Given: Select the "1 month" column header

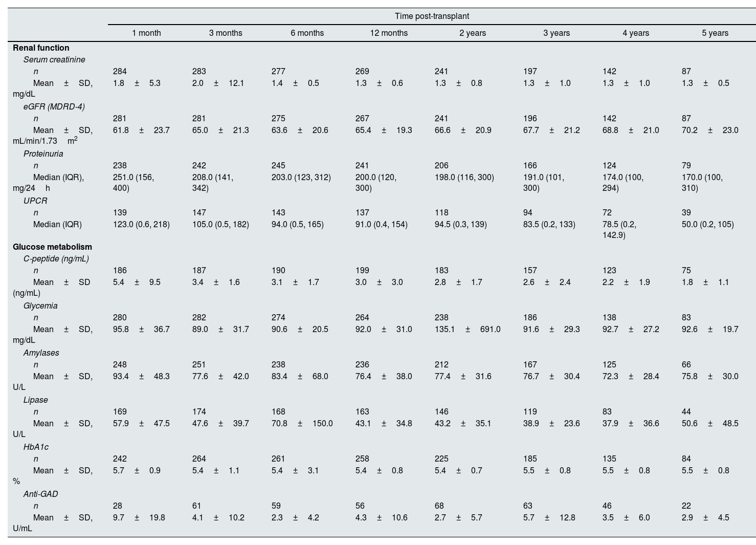Looking at the screenshot, I should (146, 33).
